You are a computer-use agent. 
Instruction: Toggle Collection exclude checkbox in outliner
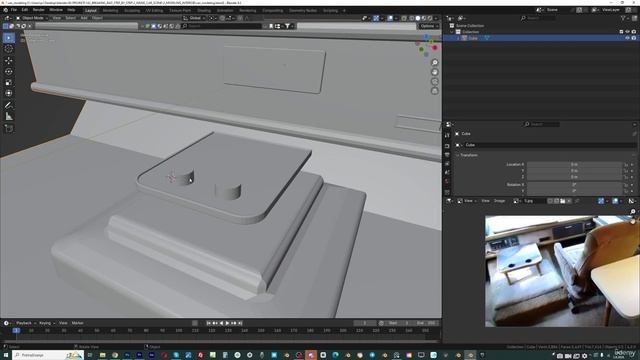coord(621,32)
